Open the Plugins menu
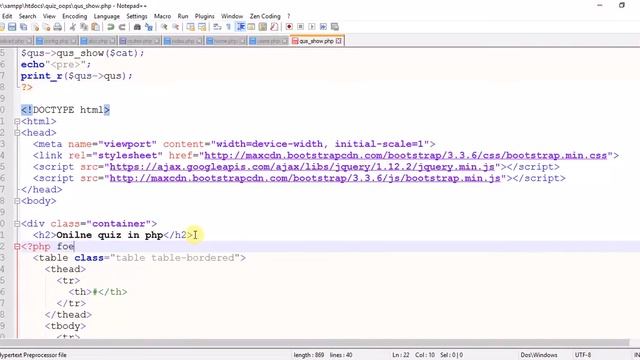This screenshot has height=360, width=640. pyautogui.click(x=204, y=16)
